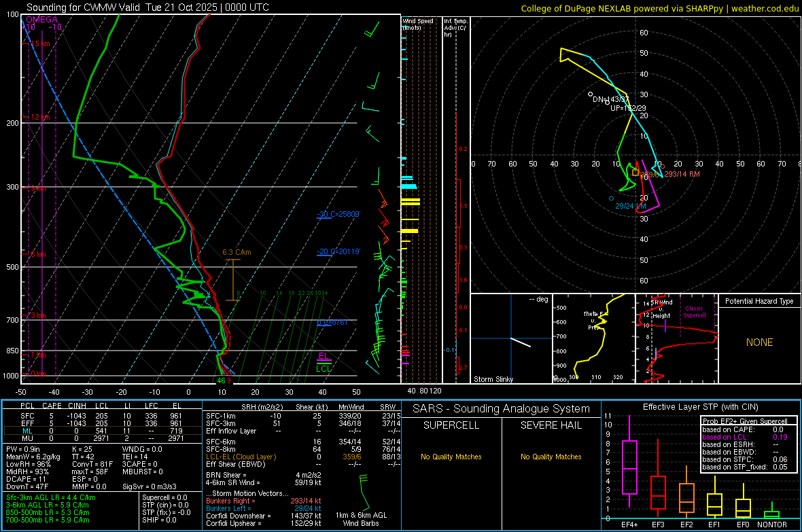Click the Prob EF2+ Given Supercell header
802x532 pixels.
pyautogui.click(x=745, y=421)
